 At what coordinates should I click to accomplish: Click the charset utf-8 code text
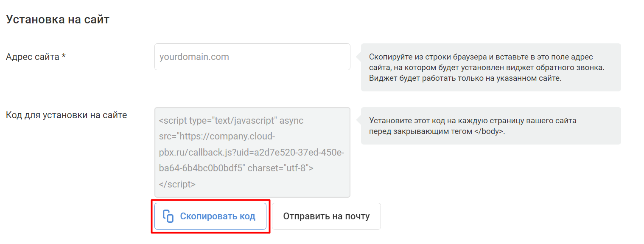(x=280, y=168)
